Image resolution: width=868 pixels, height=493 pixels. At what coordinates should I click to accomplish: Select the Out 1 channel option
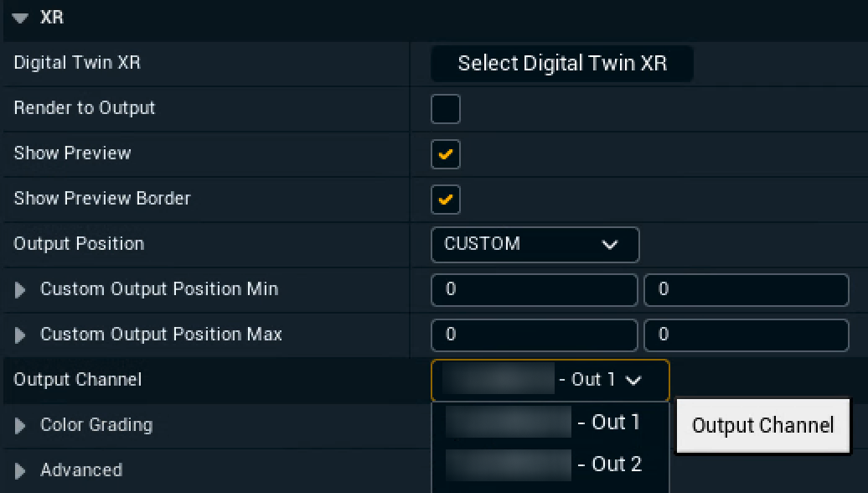point(550,423)
